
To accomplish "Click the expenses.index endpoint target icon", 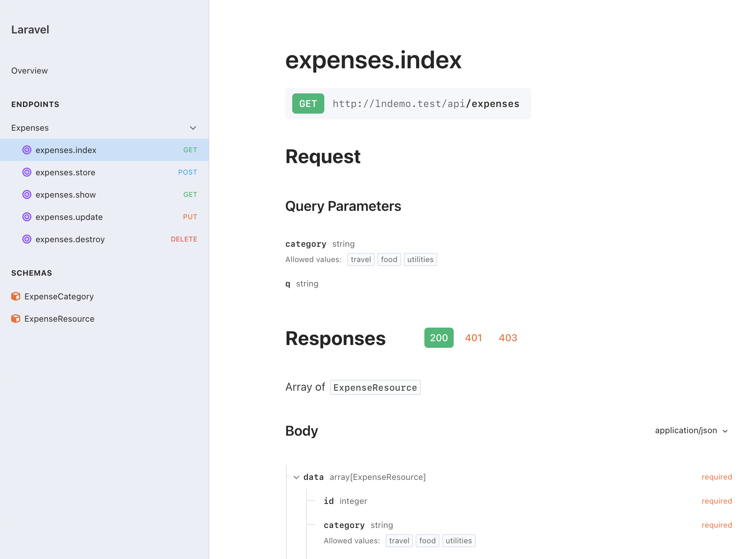I will tap(27, 150).
